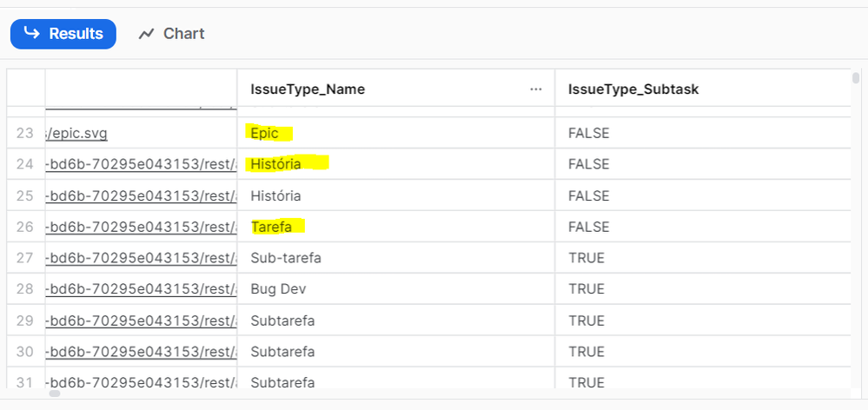Screen dimensions: 868x410
Task: Select the Epic cell in row 23
Action: click(396, 133)
